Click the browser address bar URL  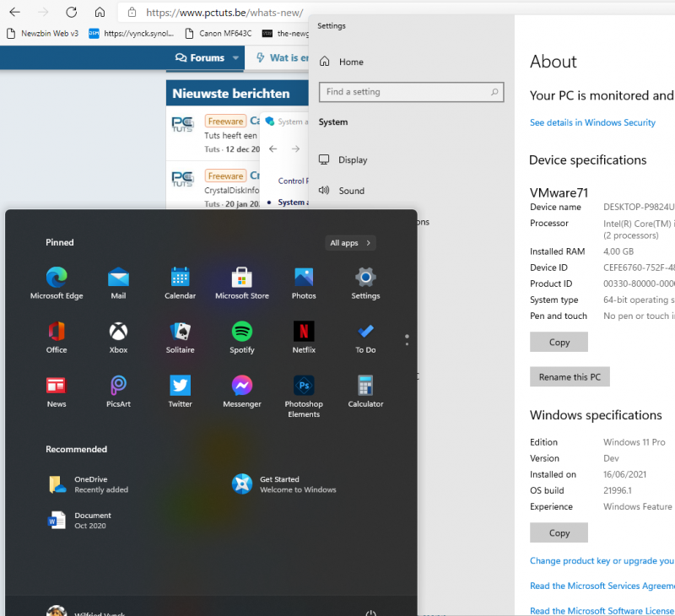pos(224,13)
